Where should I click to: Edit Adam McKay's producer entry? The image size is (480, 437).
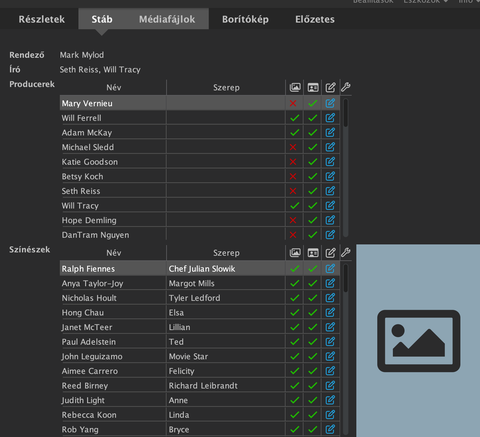pyautogui.click(x=330, y=132)
